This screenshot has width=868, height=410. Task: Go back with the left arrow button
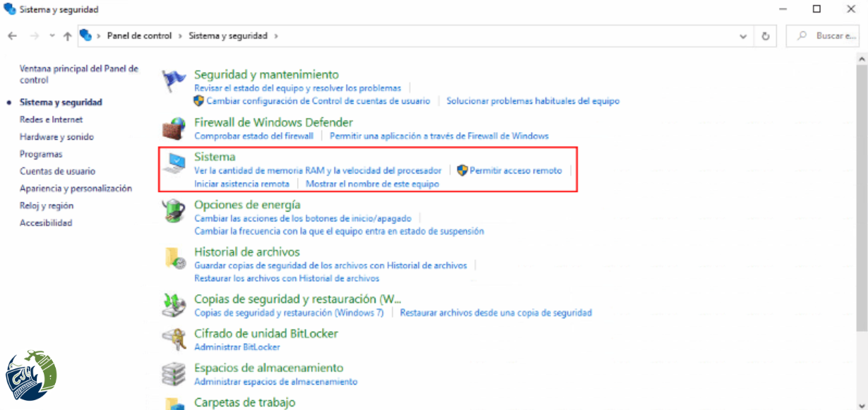[x=12, y=35]
